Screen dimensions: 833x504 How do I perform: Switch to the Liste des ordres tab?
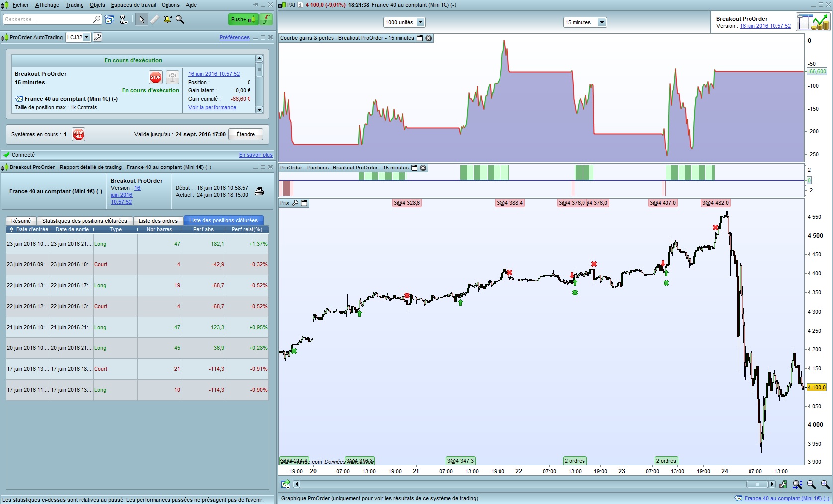tap(158, 221)
